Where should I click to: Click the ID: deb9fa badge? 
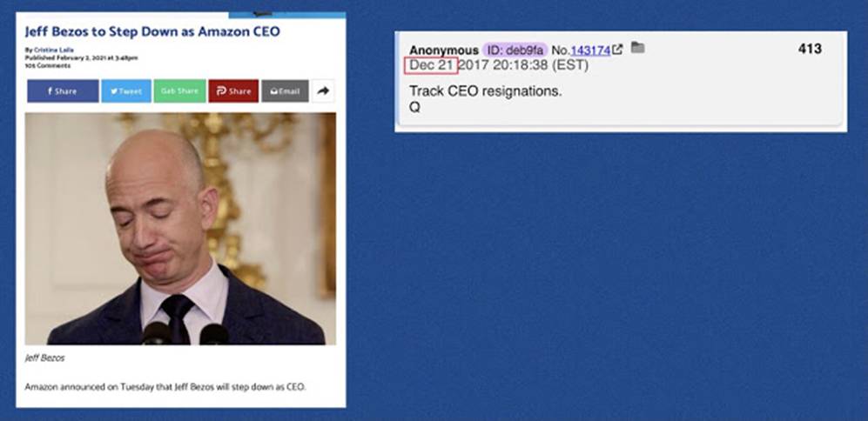click(515, 50)
